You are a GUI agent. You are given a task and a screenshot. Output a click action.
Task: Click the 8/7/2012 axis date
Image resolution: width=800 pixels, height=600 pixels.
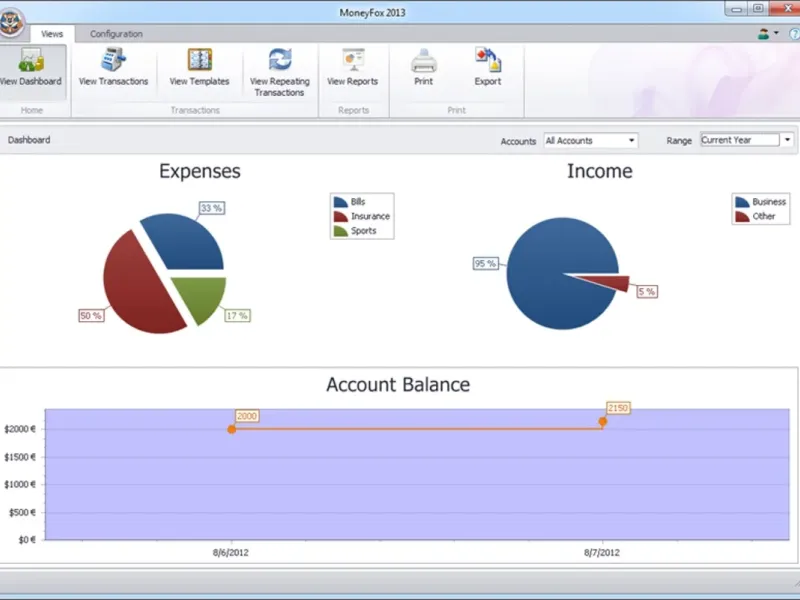tap(602, 552)
